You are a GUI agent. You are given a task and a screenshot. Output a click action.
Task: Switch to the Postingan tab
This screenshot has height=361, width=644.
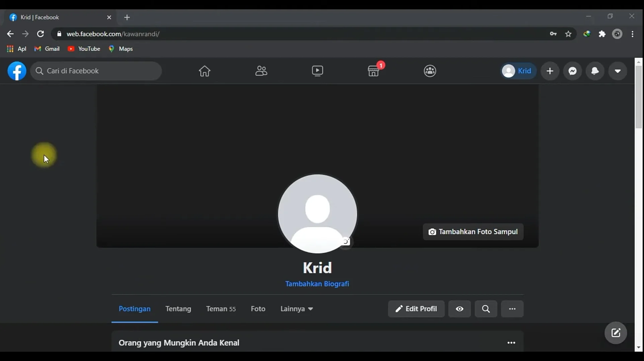click(135, 309)
